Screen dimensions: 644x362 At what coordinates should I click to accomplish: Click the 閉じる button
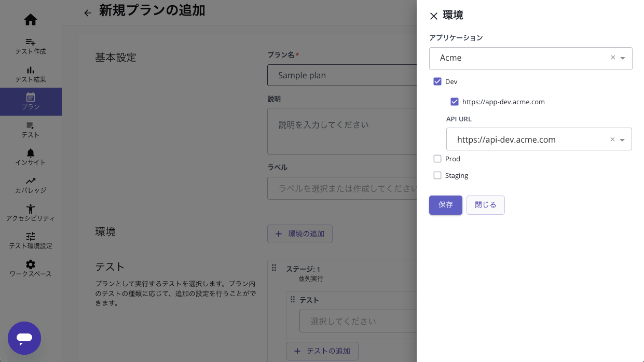[485, 205]
